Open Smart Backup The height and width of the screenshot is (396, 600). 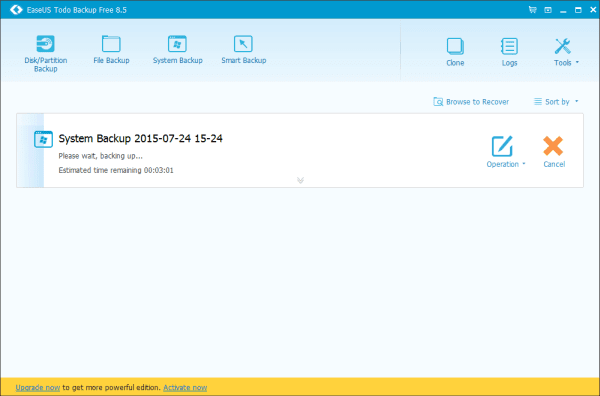pyautogui.click(x=243, y=49)
